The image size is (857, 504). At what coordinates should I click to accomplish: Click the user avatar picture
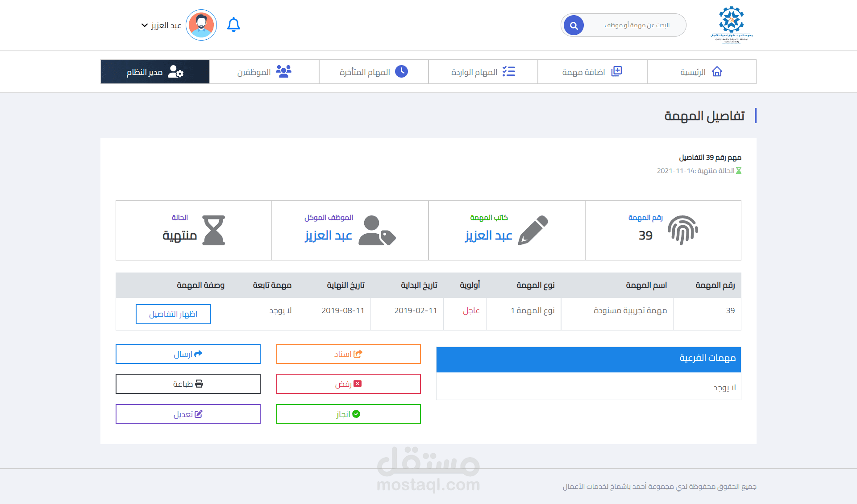(x=201, y=25)
